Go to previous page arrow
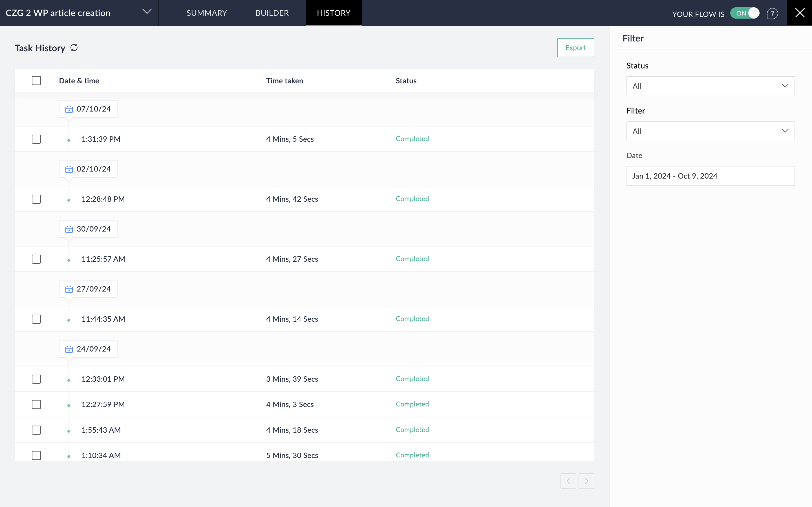Viewport: 812px width, 507px height. pos(568,481)
